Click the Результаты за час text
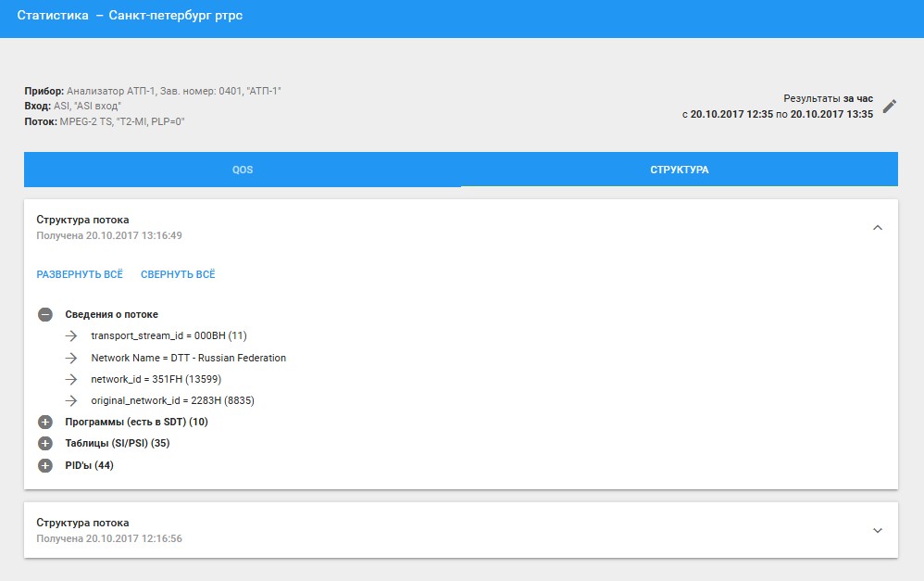Screen dimensions: 924x581 (828, 98)
